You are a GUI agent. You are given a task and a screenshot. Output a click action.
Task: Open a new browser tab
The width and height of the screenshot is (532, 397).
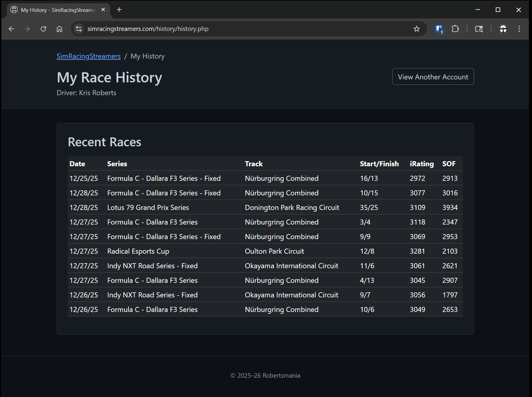[119, 10]
